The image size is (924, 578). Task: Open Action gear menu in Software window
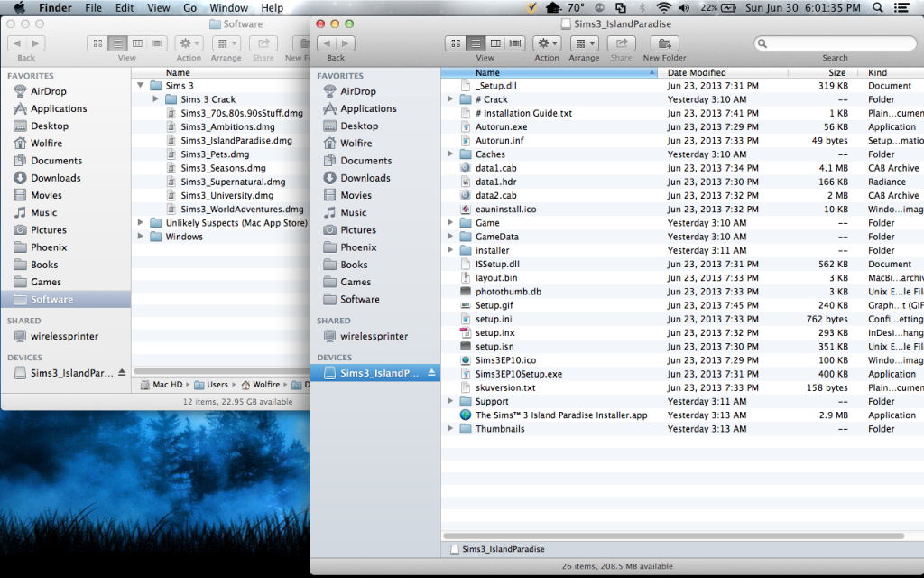(x=189, y=43)
